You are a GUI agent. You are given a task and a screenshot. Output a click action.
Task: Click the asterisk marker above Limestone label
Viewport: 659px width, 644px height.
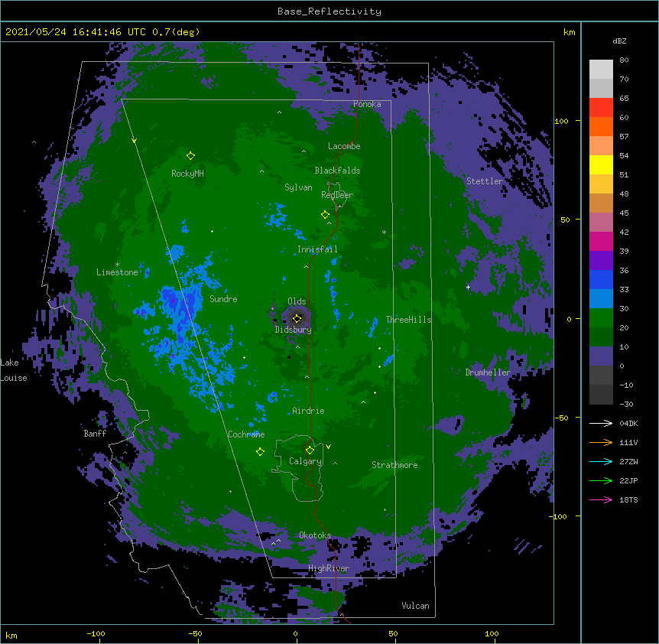click(117, 265)
